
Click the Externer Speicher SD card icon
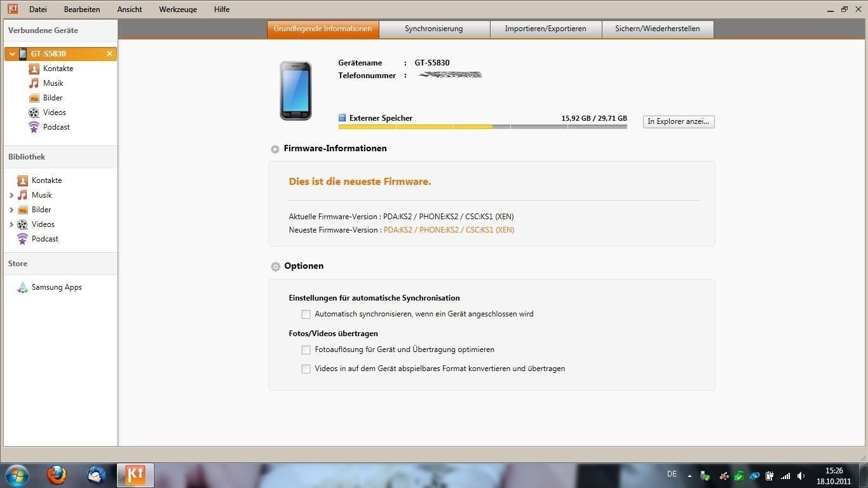(342, 118)
